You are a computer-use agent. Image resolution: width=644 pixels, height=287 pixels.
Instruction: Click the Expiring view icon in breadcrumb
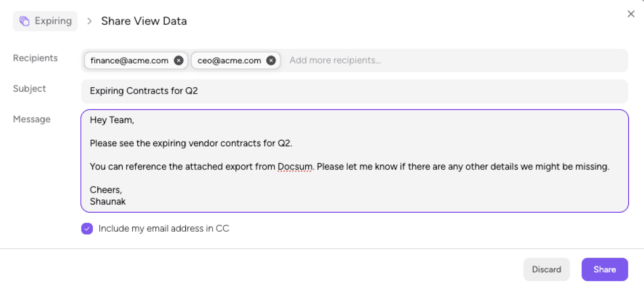tap(25, 21)
